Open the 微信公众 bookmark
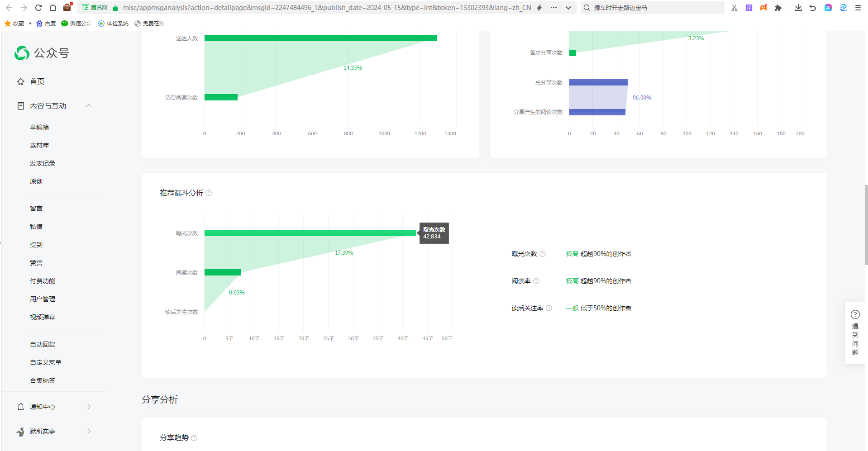The height and width of the screenshot is (451, 868). (x=76, y=24)
